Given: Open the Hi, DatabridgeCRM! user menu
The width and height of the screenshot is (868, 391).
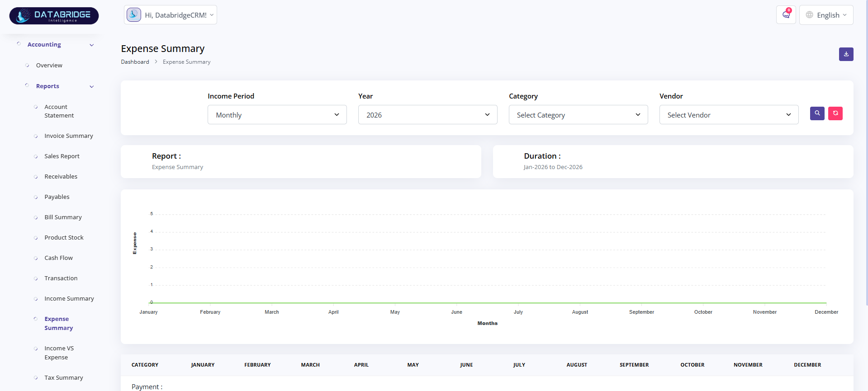Looking at the screenshot, I should [x=171, y=15].
